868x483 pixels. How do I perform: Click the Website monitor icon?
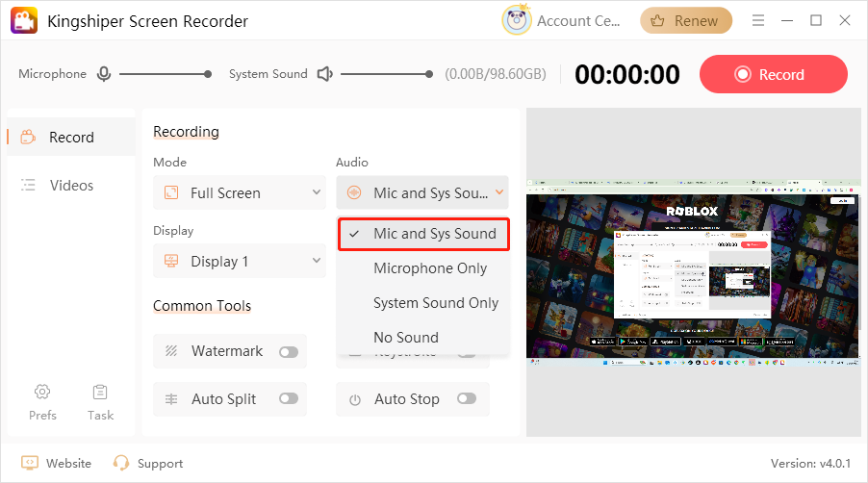click(x=30, y=463)
